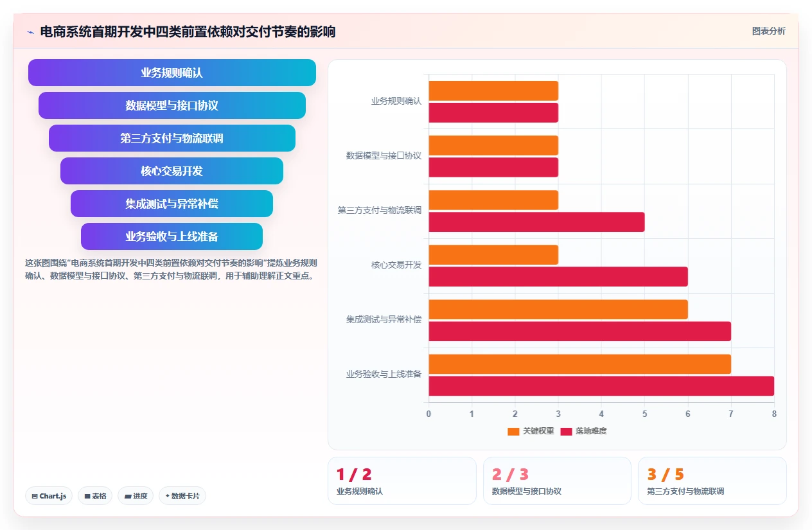This screenshot has width=812, height=530.
Task: Click the red bar for 第三方支付与物流联调
Action: point(536,222)
